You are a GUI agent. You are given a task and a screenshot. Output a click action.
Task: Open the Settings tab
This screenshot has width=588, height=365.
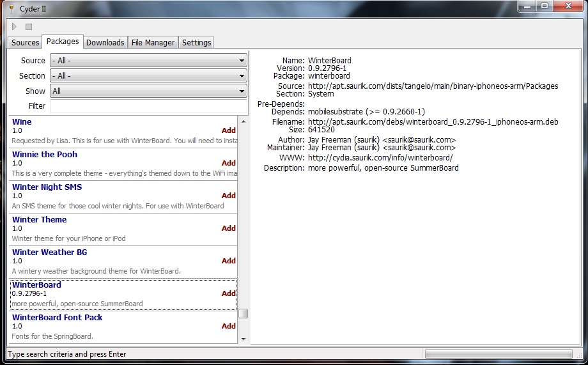tap(196, 43)
